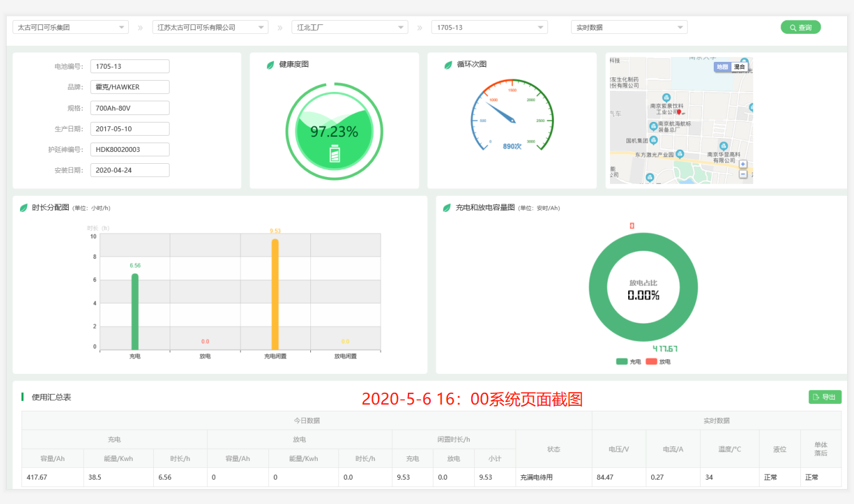Screen dimensions: 854x504
Task: Click the 东方激光产业园 map marker icon
Action: (679, 154)
